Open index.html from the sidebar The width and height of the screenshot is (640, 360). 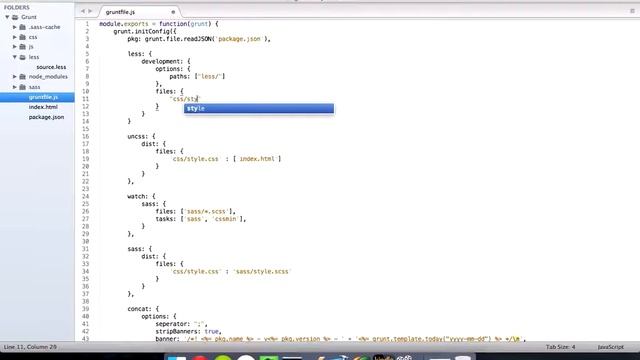(43, 107)
